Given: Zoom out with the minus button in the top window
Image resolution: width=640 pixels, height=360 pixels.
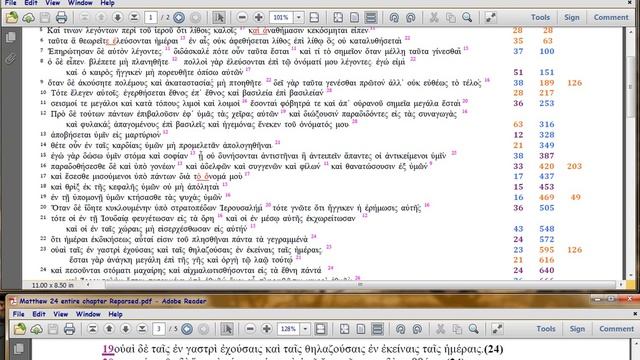Looking at the screenshot, I should [x=242, y=18].
